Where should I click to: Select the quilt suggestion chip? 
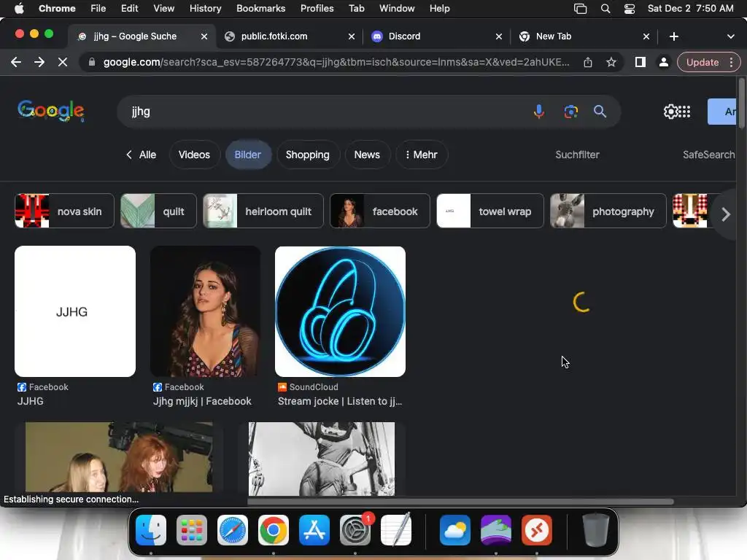tap(158, 211)
